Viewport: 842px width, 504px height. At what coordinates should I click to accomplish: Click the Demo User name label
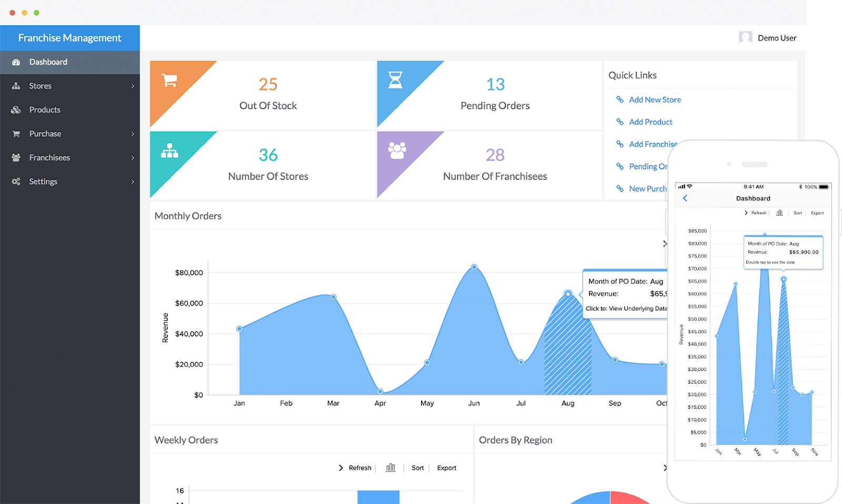[777, 38]
